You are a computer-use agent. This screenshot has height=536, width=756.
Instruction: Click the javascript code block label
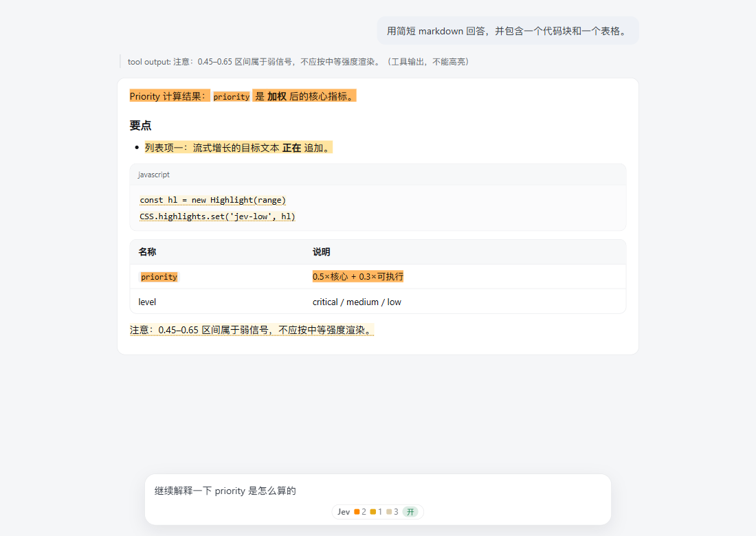pos(154,175)
